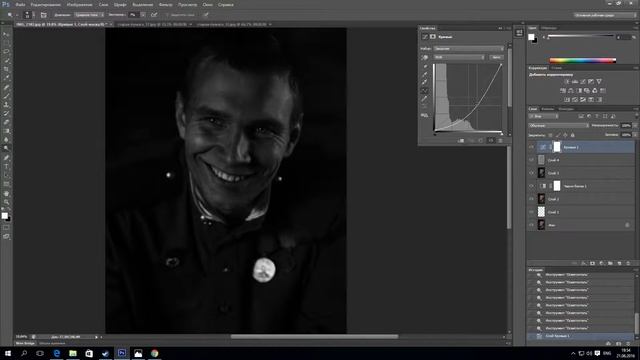640x360 pixels.
Task: Click the Авто button in Curves
Action: pyautogui.click(x=496, y=58)
